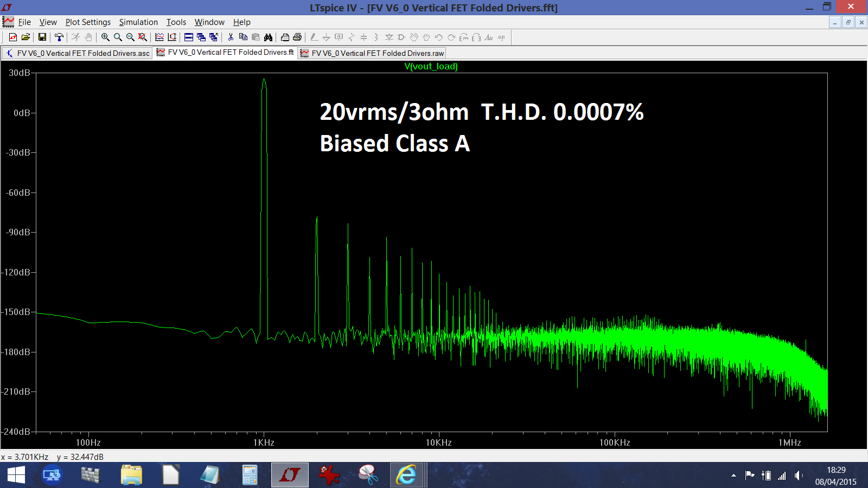
Task: Restore the inner plot window size
Action: click(x=848, y=22)
